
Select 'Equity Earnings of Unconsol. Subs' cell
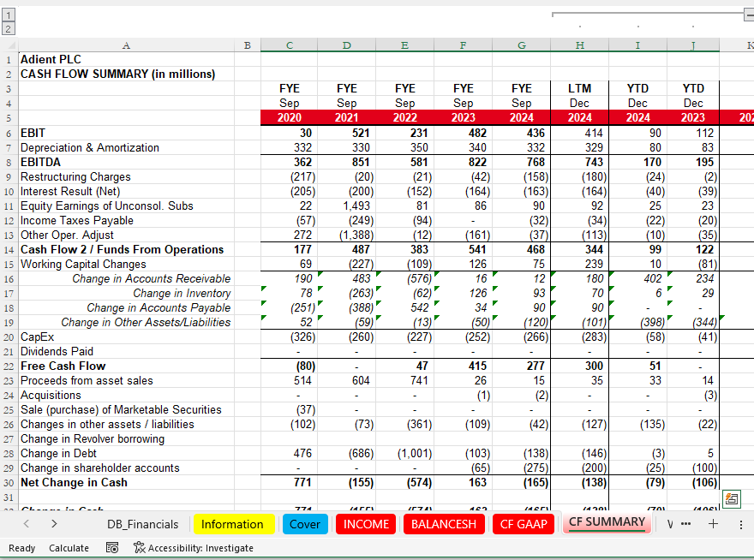tap(127, 206)
